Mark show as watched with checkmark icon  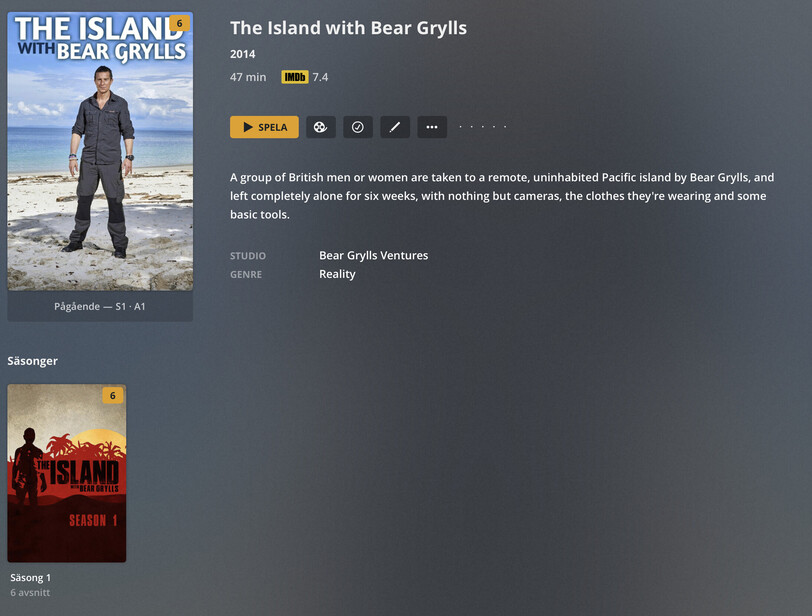[358, 127]
